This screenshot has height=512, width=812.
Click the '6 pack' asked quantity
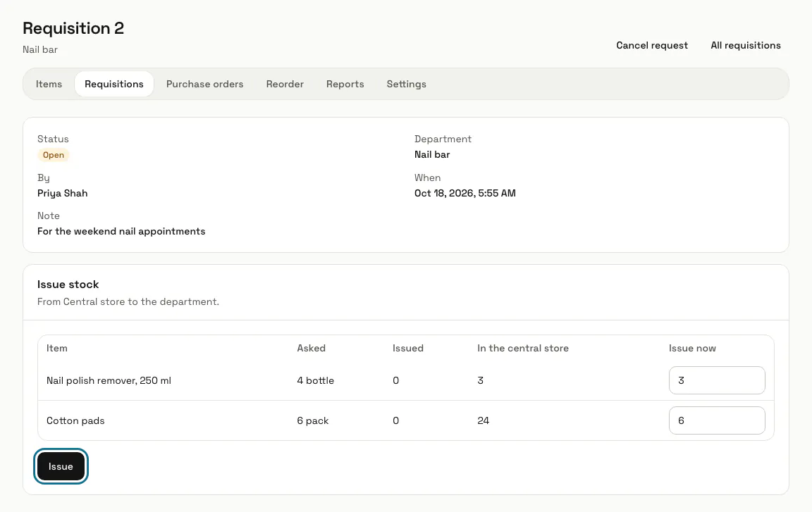click(313, 420)
